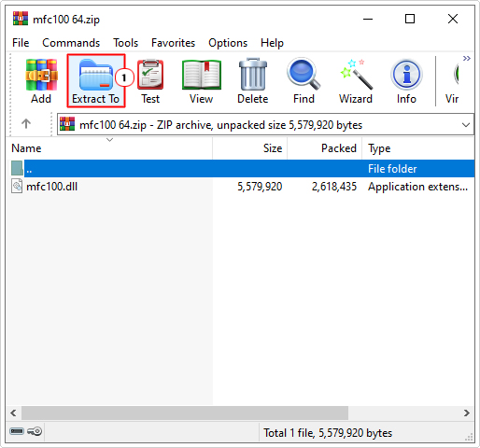Click the Vir virus scan toolbar icon
The image size is (480, 448).
(453, 81)
